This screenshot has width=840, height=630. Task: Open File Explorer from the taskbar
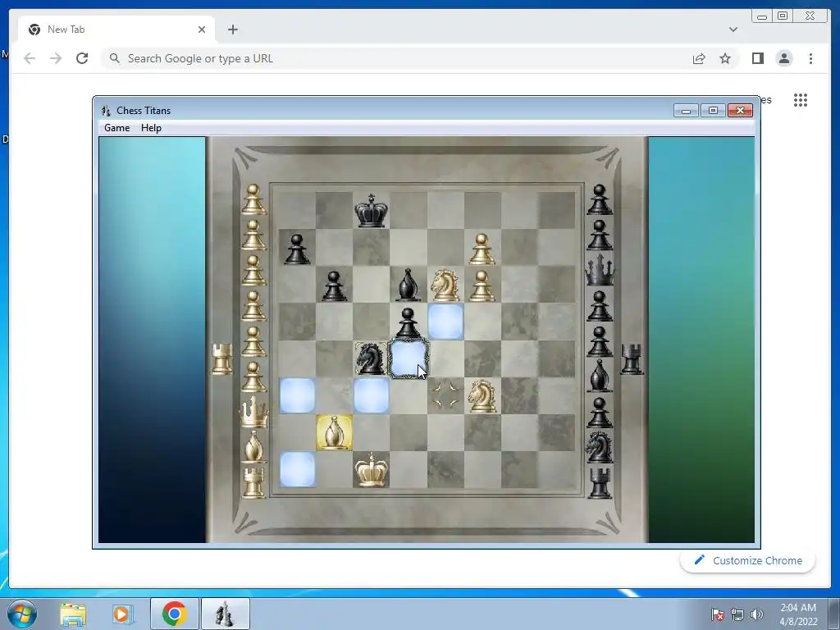coord(73,614)
